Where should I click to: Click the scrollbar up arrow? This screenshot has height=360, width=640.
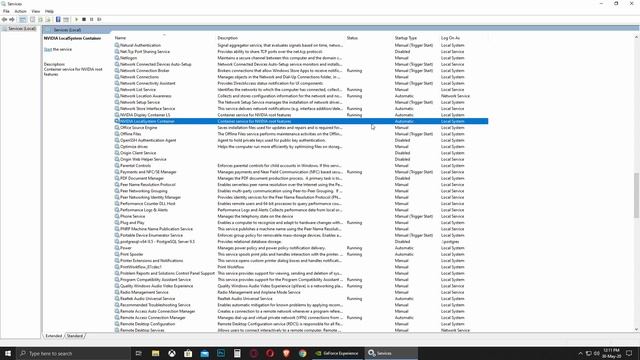pyautogui.click(x=636, y=38)
